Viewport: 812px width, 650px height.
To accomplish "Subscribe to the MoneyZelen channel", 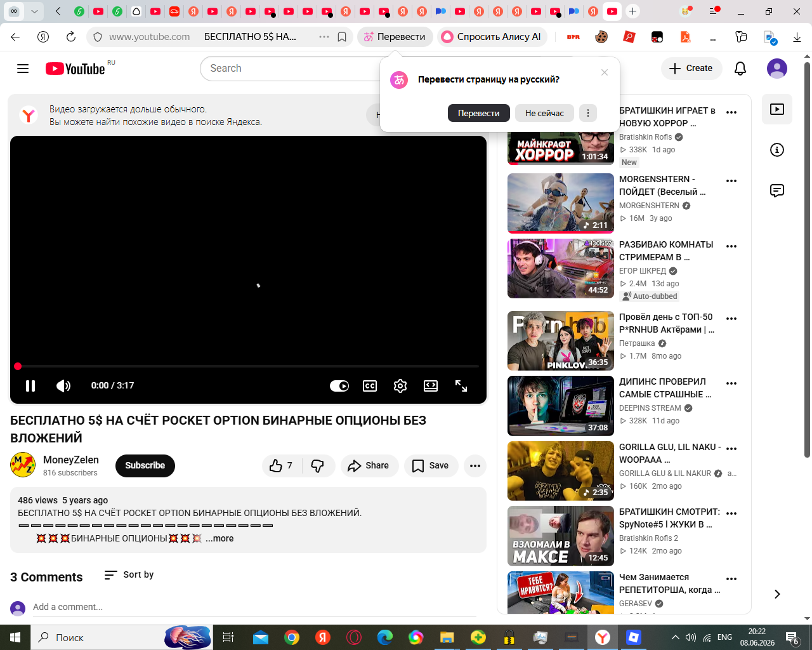I will (145, 465).
